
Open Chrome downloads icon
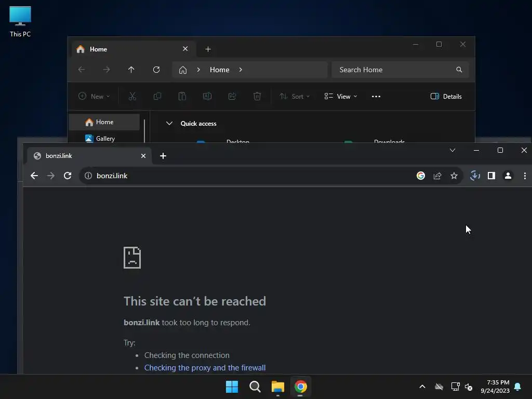click(475, 176)
